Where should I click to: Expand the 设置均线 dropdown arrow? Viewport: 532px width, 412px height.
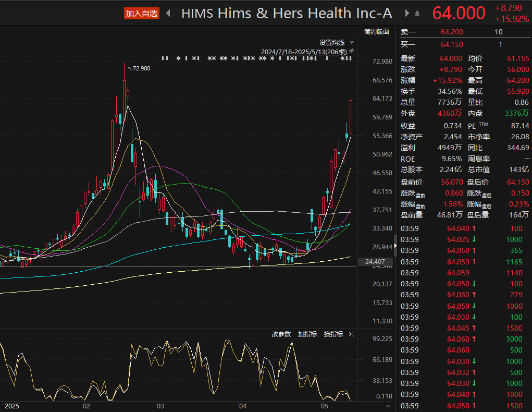coord(352,43)
